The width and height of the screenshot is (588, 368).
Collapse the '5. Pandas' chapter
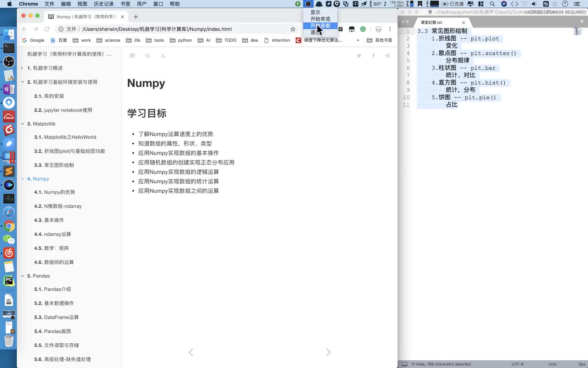click(22, 276)
